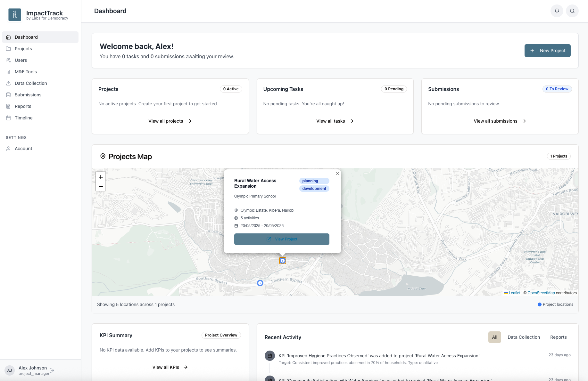Image resolution: width=588 pixels, height=381 pixels.
Task: Go to Users in the sidebar
Action: click(40, 60)
